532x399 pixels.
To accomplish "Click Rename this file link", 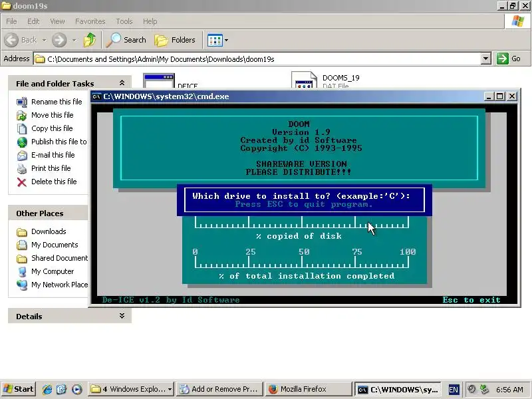I will (57, 102).
